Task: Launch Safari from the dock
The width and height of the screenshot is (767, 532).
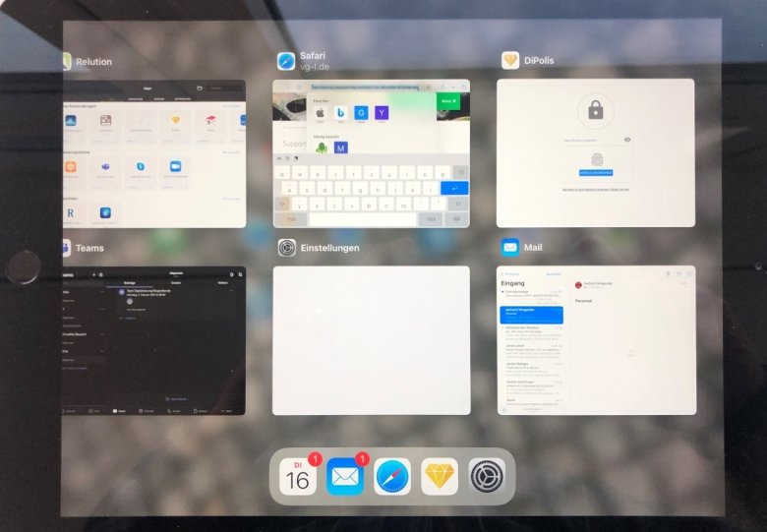Action: point(392,477)
